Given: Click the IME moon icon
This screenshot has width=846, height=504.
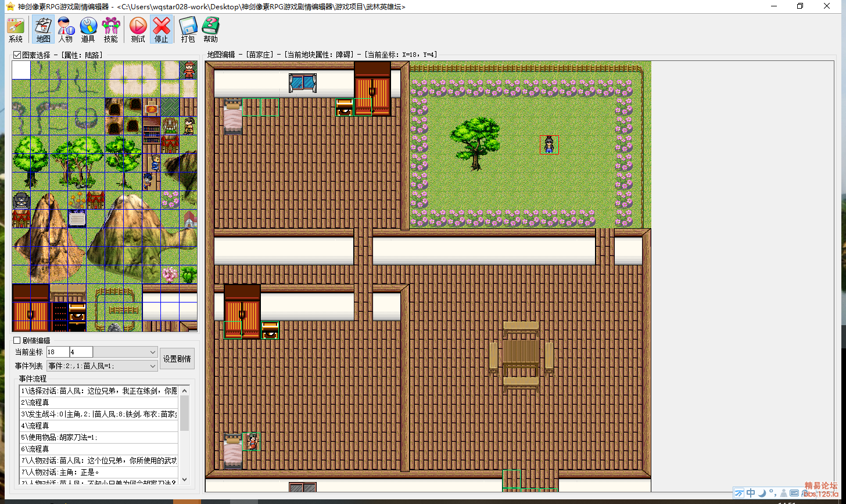Looking at the screenshot, I should [x=761, y=493].
